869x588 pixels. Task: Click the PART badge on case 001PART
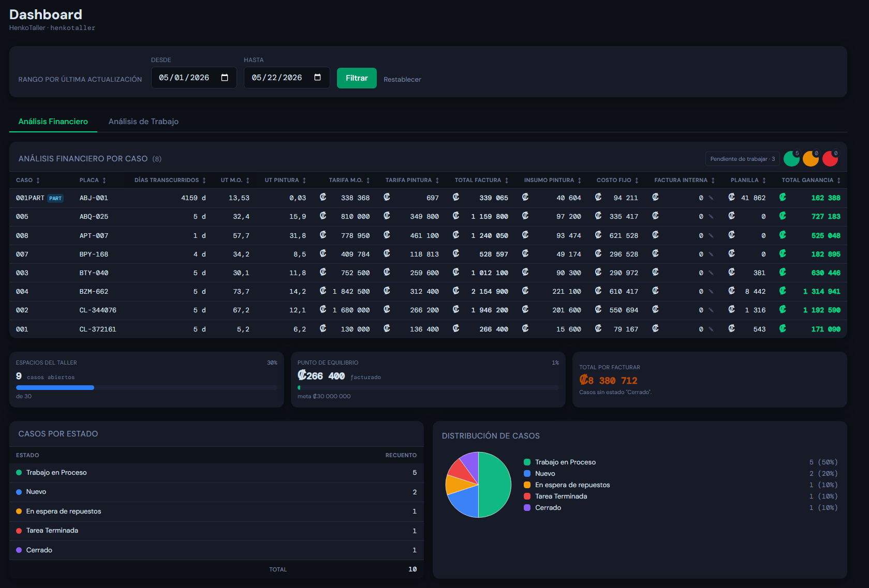click(x=55, y=198)
